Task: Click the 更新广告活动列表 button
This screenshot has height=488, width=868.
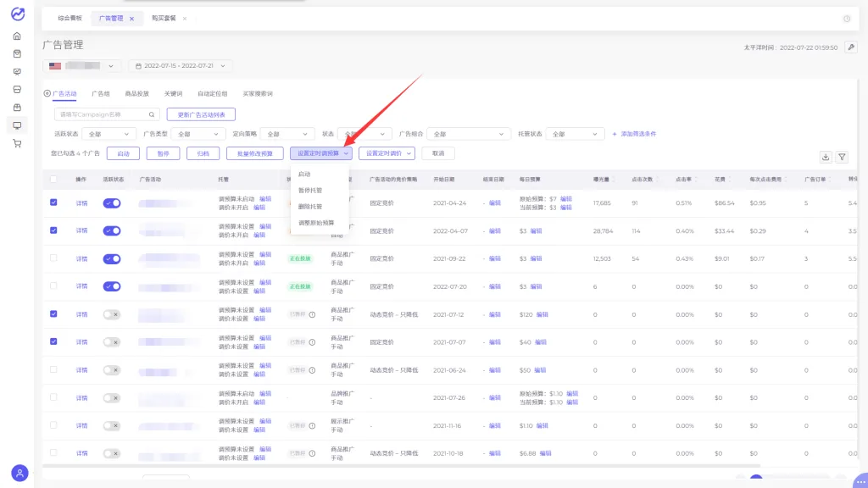Action: [201, 114]
